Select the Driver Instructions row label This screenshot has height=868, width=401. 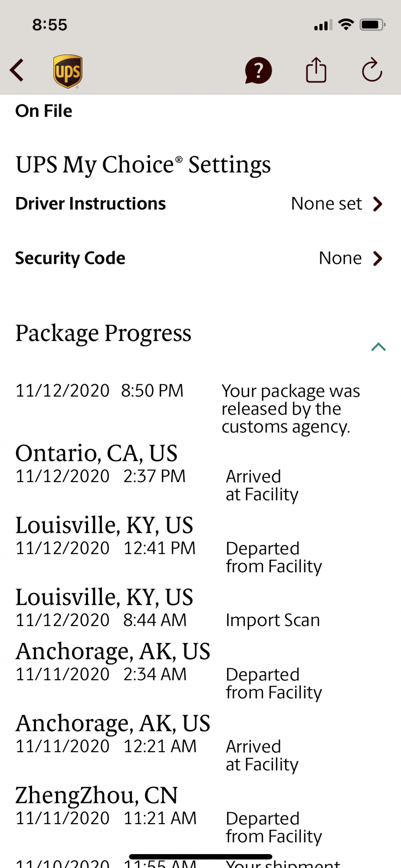(91, 204)
